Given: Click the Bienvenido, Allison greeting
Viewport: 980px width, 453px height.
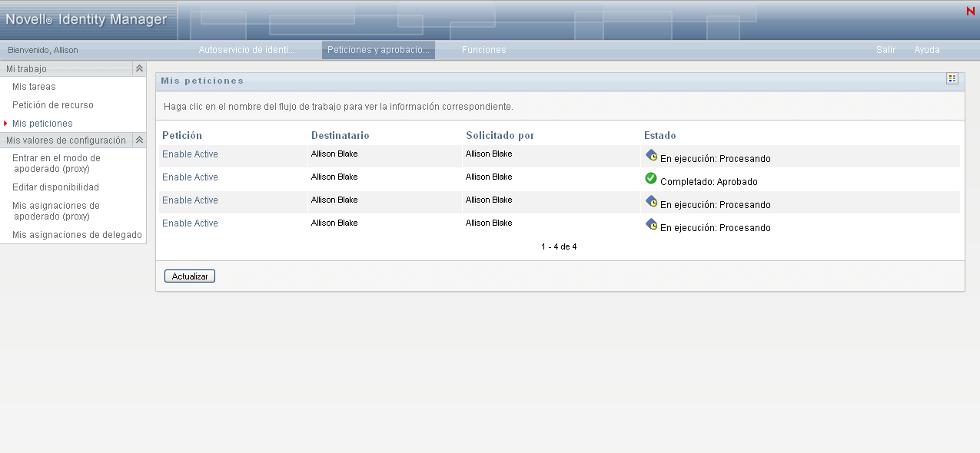Looking at the screenshot, I should point(43,50).
